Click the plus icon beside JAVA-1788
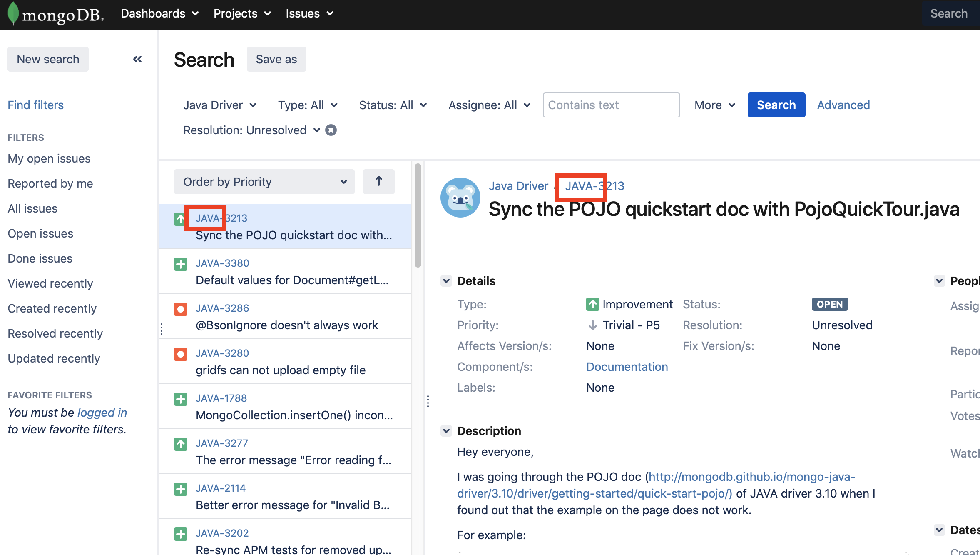 pyautogui.click(x=181, y=399)
